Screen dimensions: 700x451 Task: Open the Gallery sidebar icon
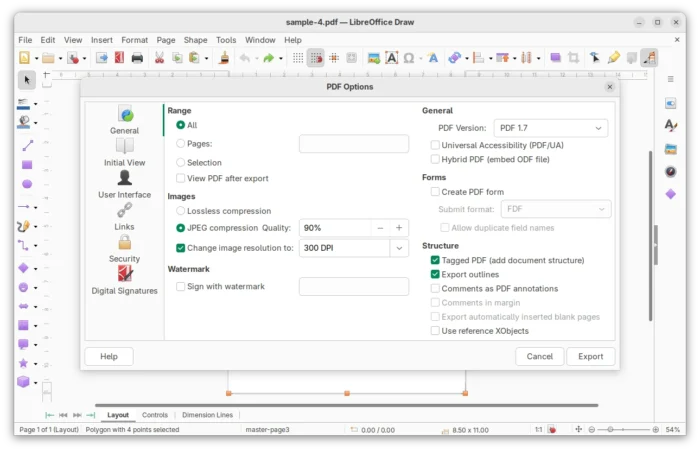[x=671, y=149]
